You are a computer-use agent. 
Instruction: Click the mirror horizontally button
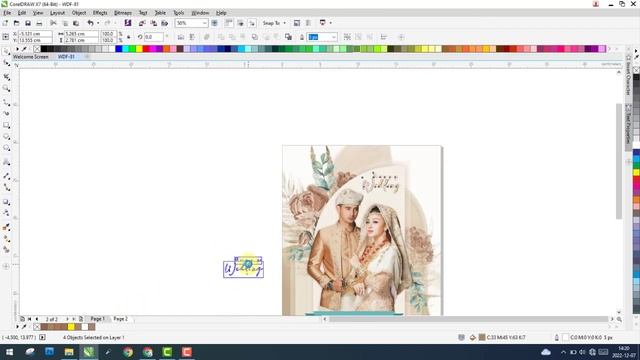[181, 37]
